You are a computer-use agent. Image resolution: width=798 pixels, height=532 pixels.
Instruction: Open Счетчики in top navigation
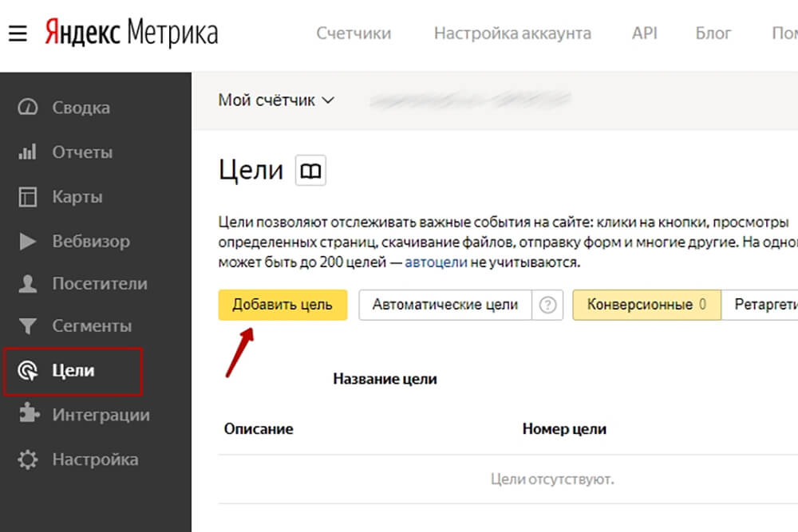[x=354, y=33]
